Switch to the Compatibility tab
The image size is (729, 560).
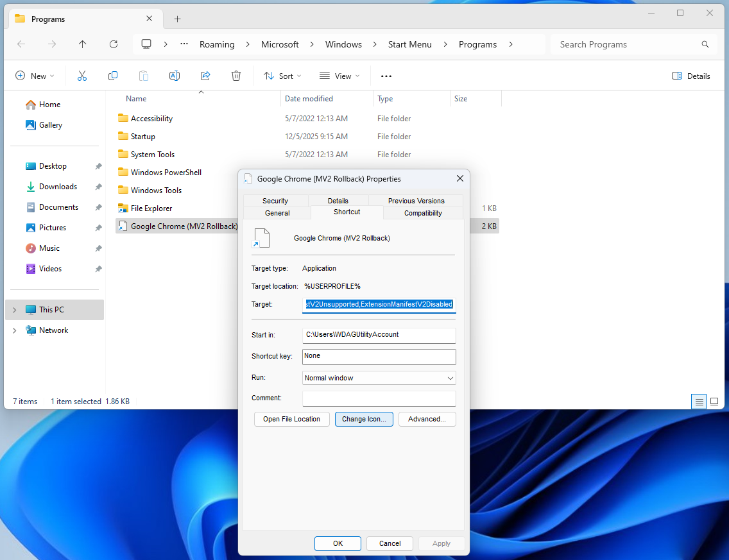pyautogui.click(x=422, y=213)
